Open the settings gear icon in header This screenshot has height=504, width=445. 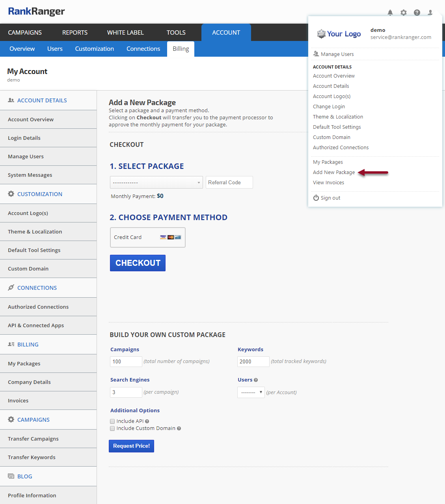coord(403,13)
